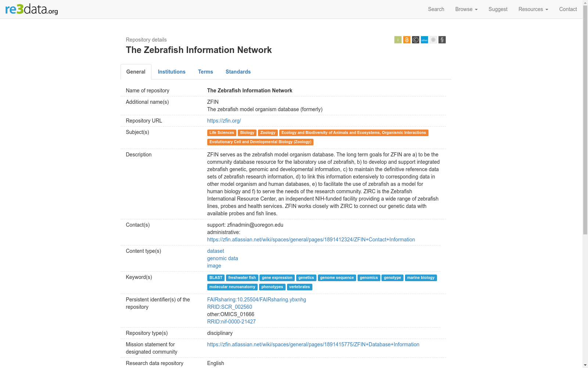The height and width of the screenshot is (368, 588).
Task: Select the General tab
Action: pos(136,72)
